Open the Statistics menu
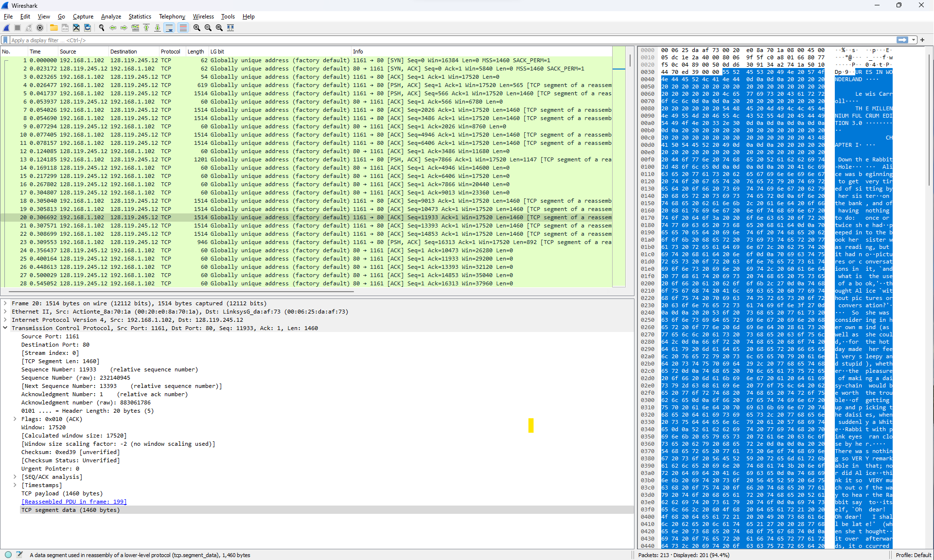This screenshot has width=934, height=560. pyautogui.click(x=140, y=16)
